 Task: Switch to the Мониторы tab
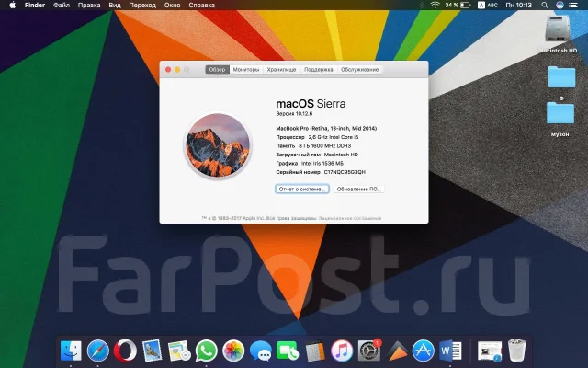click(x=246, y=70)
